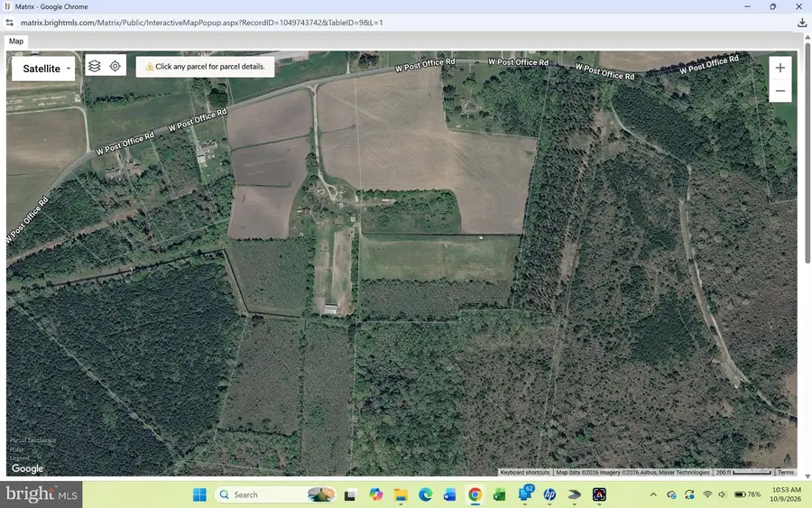This screenshot has height=508, width=812.
Task: Open the site information icon in address bar
Action: [x=9, y=23]
